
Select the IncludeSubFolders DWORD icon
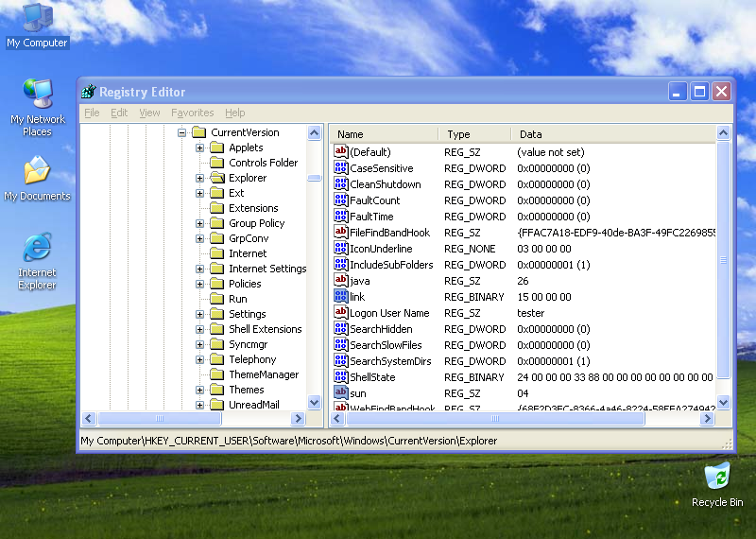(341, 265)
